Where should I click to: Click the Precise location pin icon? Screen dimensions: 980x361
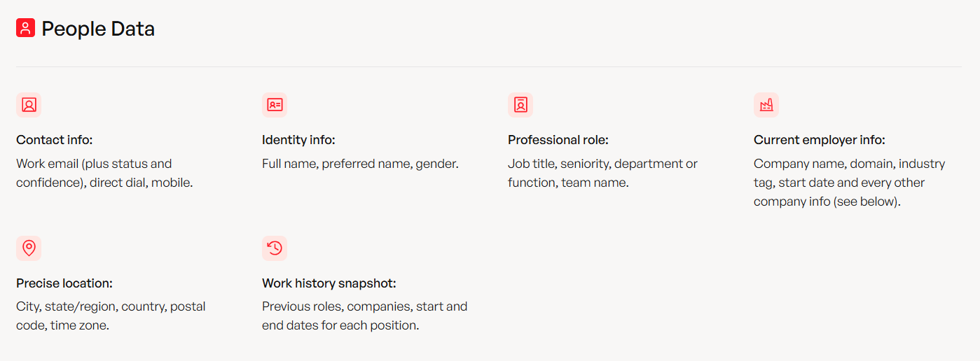[x=29, y=248]
